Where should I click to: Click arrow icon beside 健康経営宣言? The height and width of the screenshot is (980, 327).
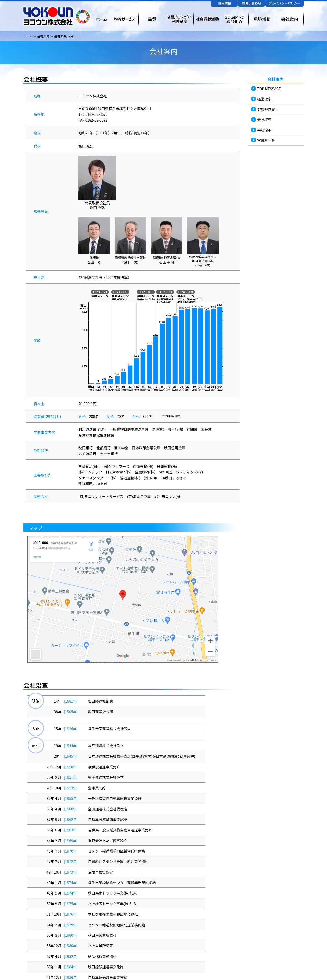[x=253, y=109]
